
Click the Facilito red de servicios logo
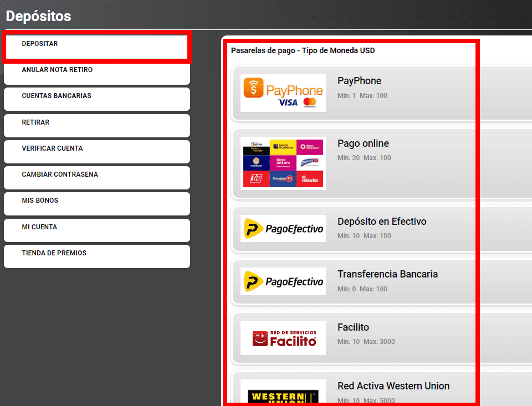click(283, 338)
